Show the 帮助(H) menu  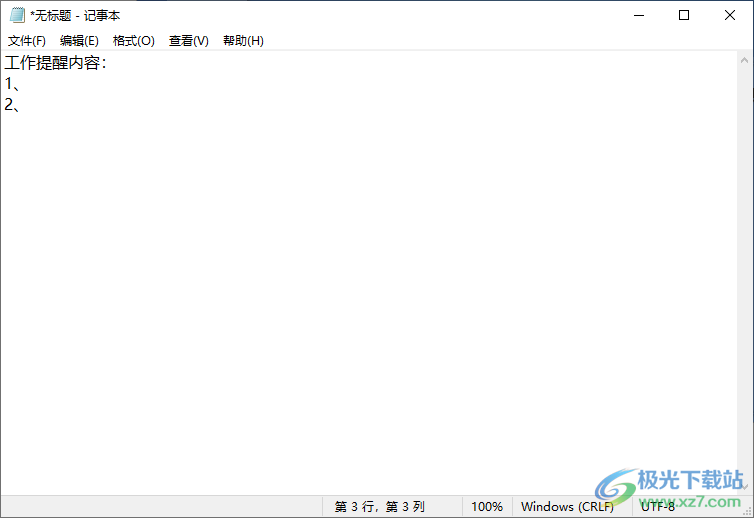pos(243,41)
